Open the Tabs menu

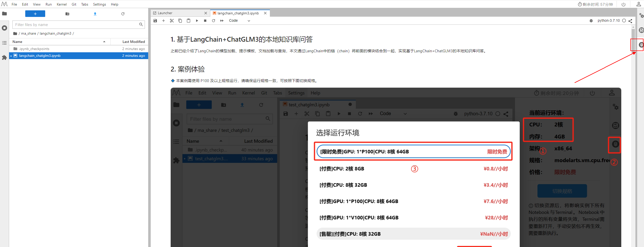[x=85, y=4]
